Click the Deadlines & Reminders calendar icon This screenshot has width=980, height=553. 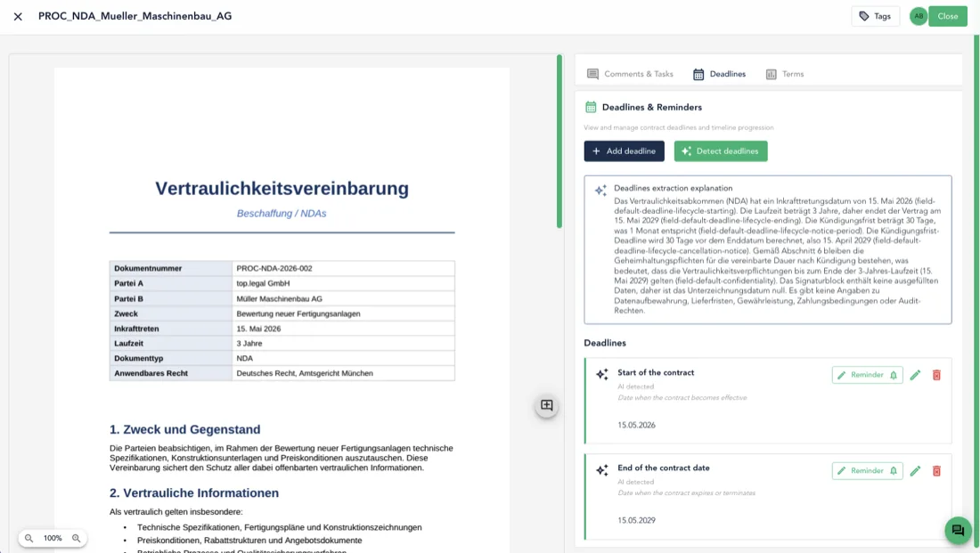[591, 108]
